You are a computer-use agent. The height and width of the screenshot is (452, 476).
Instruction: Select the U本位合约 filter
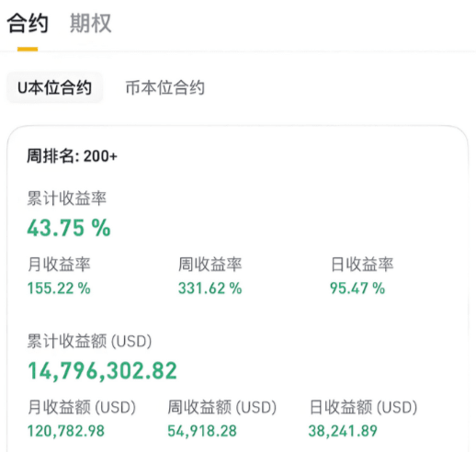point(55,87)
